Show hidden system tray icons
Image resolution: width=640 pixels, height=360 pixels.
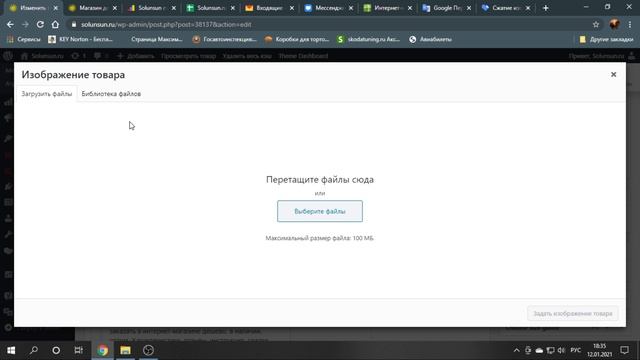point(516,350)
